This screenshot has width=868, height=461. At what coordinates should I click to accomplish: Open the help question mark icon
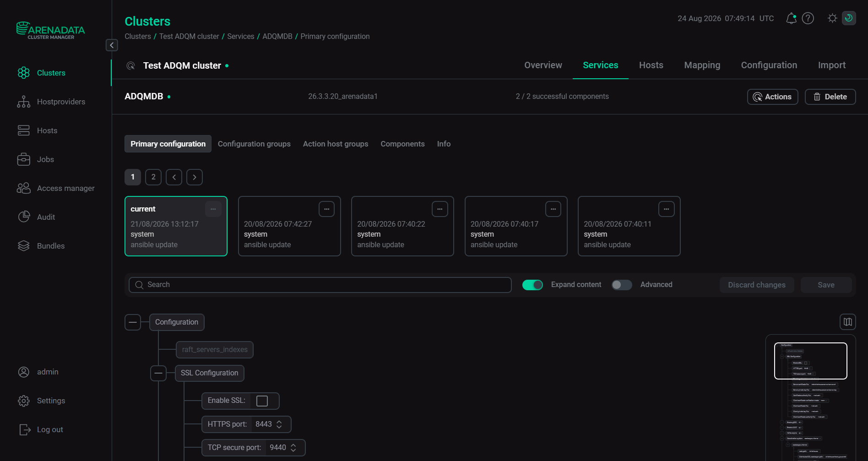(808, 18)
